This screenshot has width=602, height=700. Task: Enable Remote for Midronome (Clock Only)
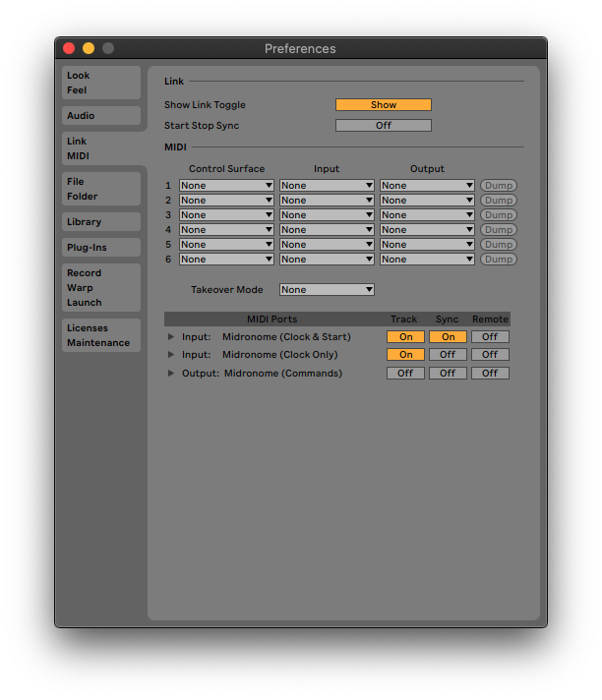coord(490,355)
